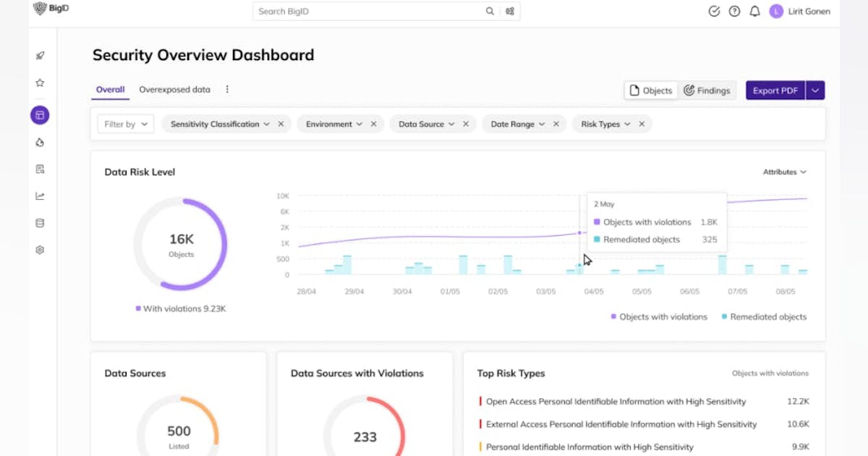Expand the Export PDF arrow dropdown

[815, 90]
